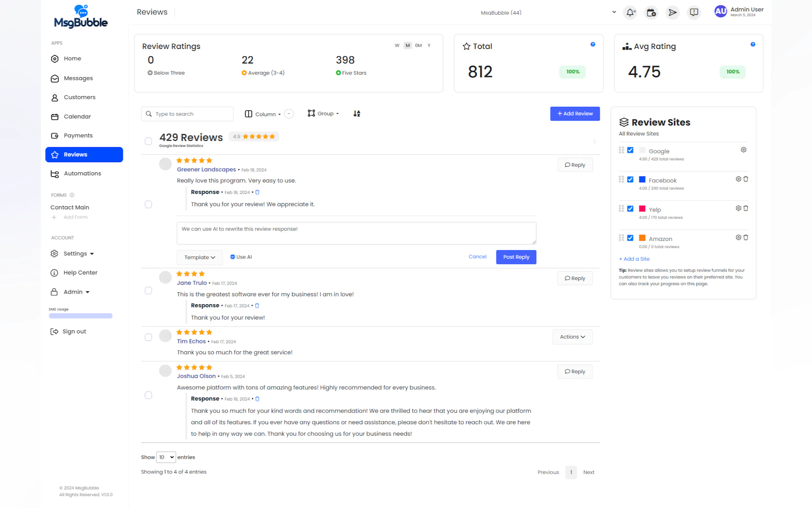Click the send paper plane icon
The image size is (812, 508).
coord(672,13)
